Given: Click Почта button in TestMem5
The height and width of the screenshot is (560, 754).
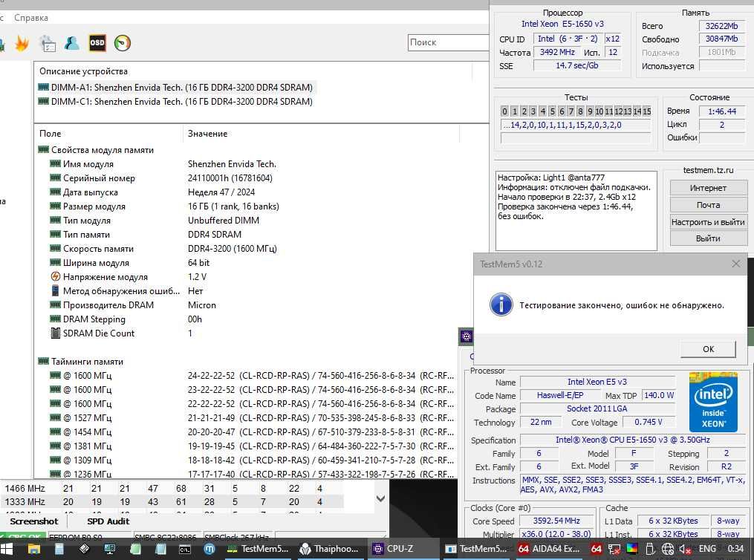Looking at the screenshot, I should (709, 205).
